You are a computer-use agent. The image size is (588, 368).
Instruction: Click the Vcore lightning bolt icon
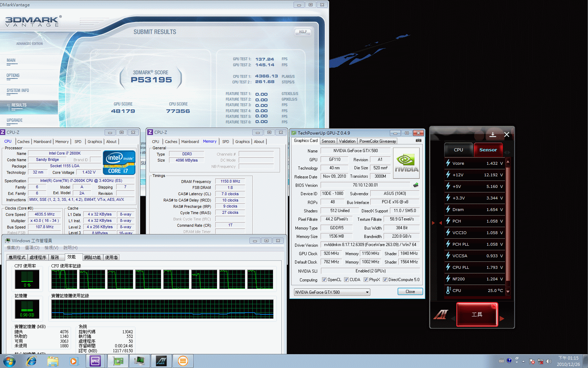(448, 163)
